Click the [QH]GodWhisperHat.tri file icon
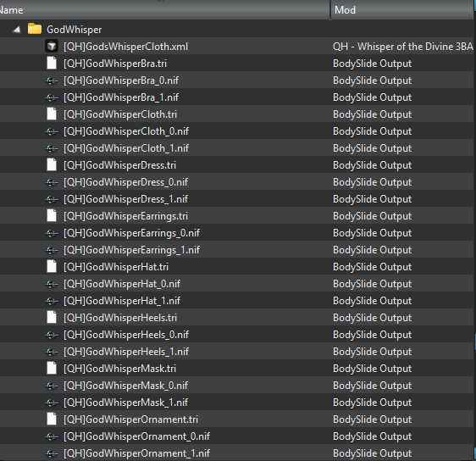Image resolution: width=476 pixels, height=461 pixels. point(52,267)
